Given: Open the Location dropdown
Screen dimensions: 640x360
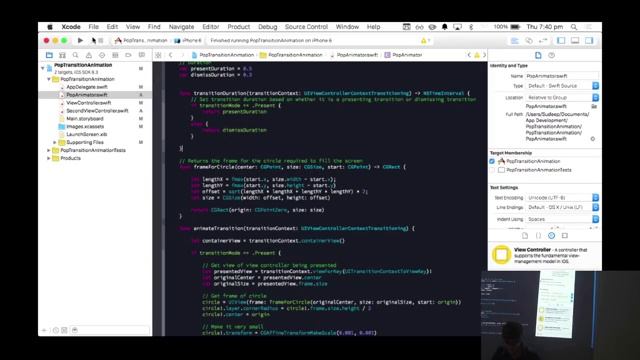Looking at the screenshot, I should pyautogui.click(x=562, y=98).
